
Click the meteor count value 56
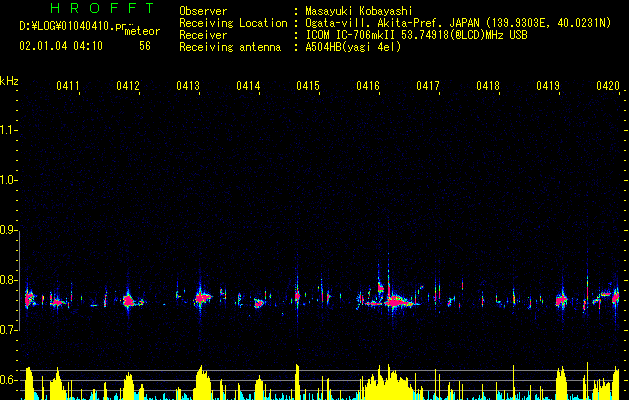click(x=145, y=46)
